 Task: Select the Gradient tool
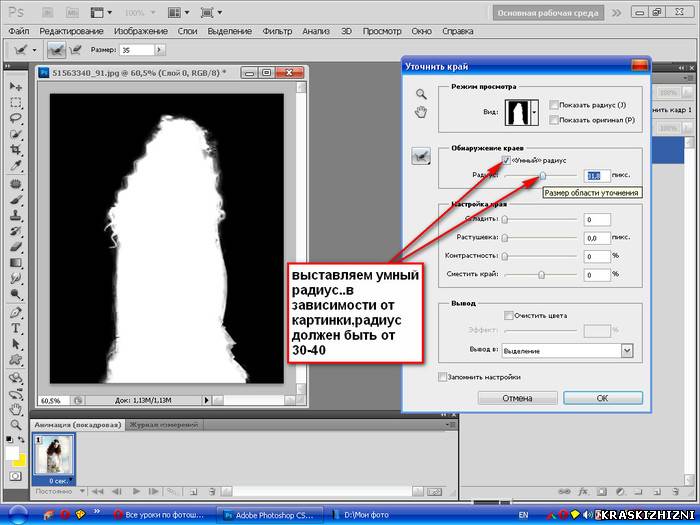[16, 263]
